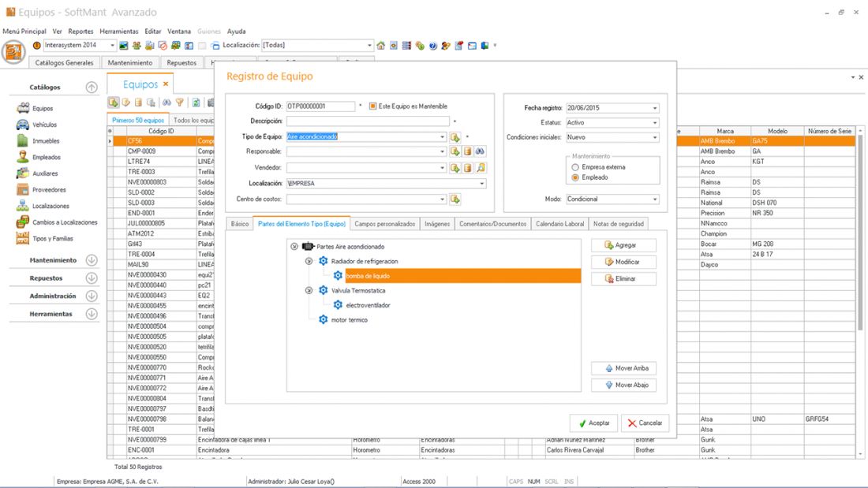The width and height of the screenshot is (868, 488).
Task: Select the 'Empresa externa' radio button
Action: click(575, 167)
